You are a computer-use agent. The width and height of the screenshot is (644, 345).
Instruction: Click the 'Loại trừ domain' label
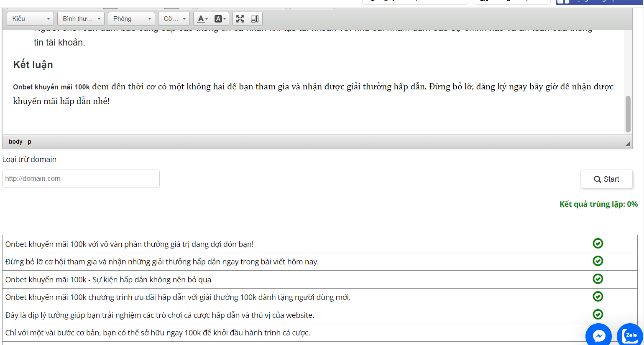pyautogui.click(x=29, y=160)
